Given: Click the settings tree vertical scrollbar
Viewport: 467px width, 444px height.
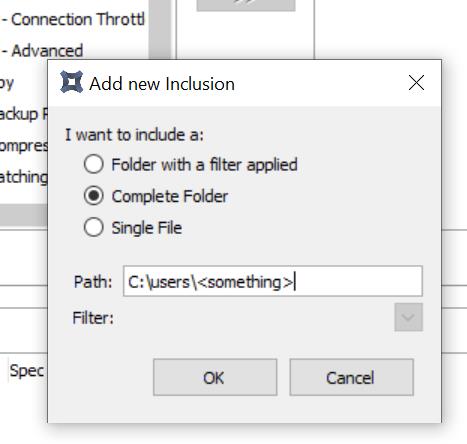Looking at the screenshot, I should 160,30.
